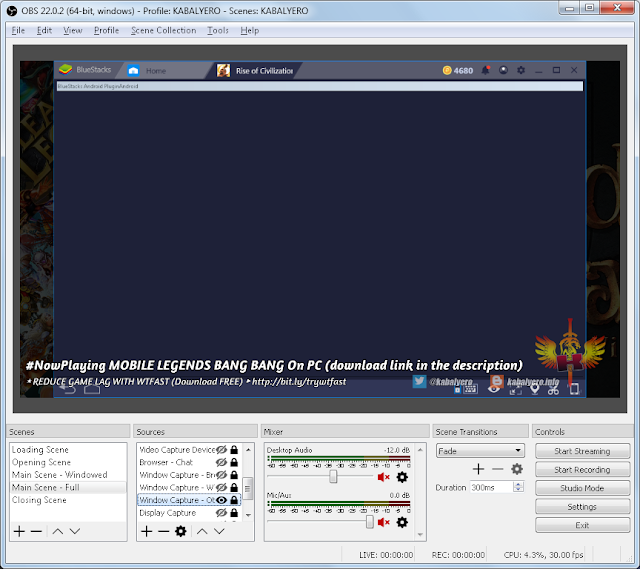Remove the scene transition with the minus icon
640x569 pixels.
coord(498,469)
